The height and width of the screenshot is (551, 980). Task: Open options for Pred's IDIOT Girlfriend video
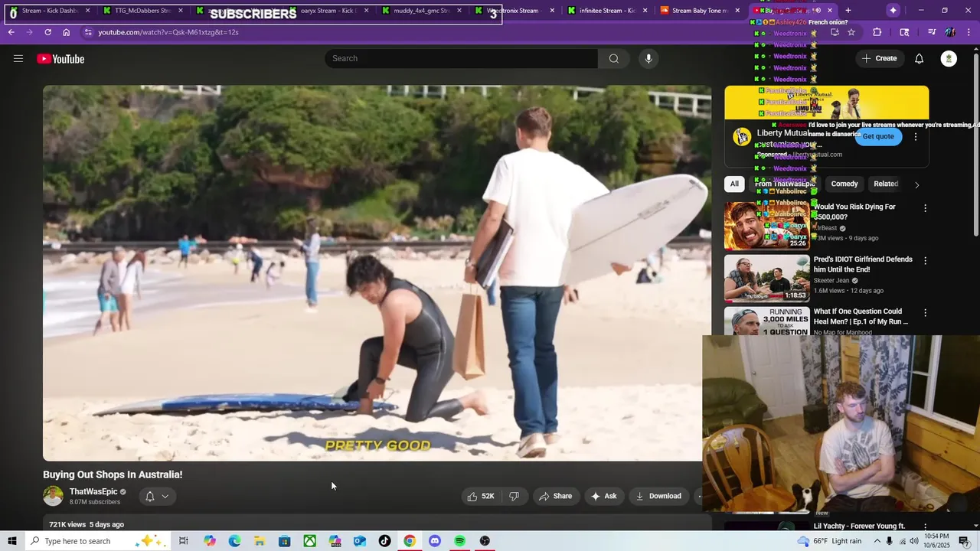pos(925,261)
